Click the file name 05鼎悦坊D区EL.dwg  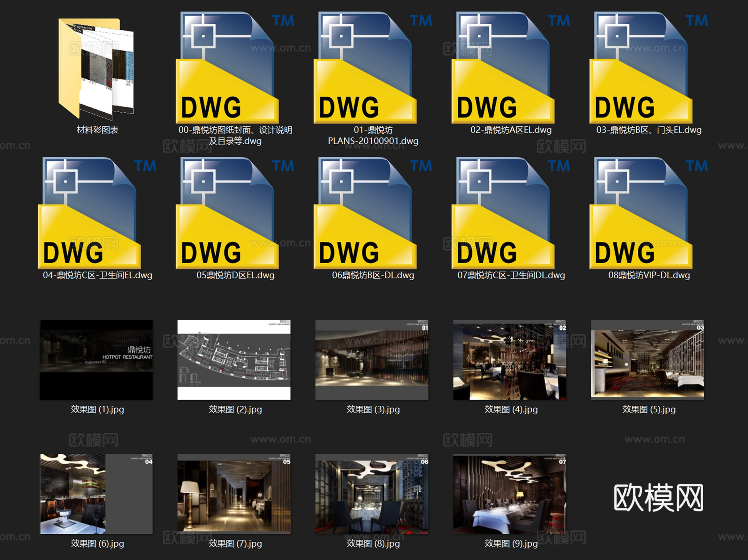click(x=236, y=275)
